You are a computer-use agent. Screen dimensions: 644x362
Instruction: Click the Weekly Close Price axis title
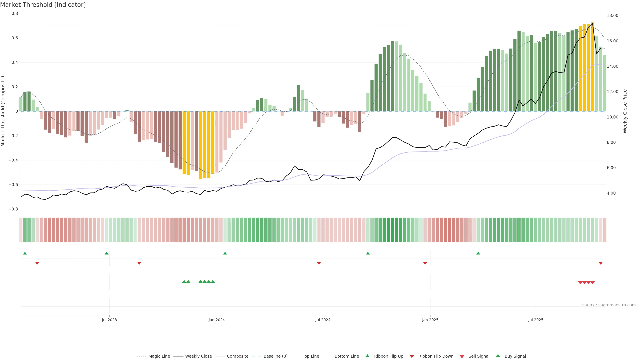point(625,111)
